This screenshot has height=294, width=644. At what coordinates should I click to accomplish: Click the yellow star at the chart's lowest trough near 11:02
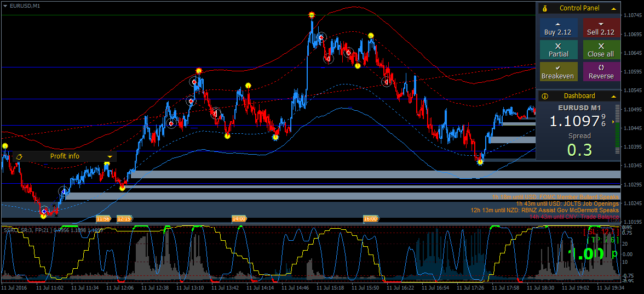pyautogui.click(x=43, y=216)
